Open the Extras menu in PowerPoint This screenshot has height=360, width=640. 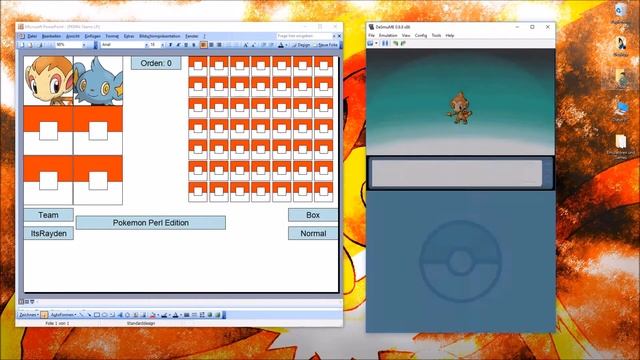[x=129, y=36]
